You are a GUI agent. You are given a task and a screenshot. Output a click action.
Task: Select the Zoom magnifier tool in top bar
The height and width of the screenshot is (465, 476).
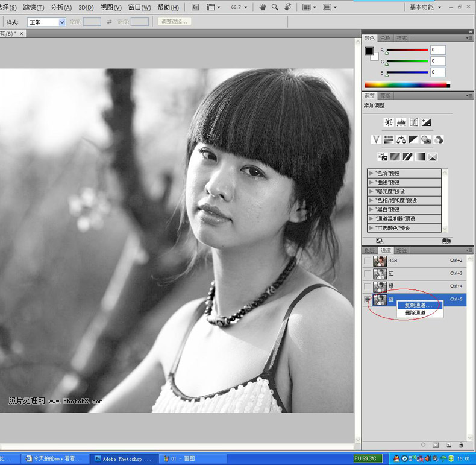coord(275,7)
